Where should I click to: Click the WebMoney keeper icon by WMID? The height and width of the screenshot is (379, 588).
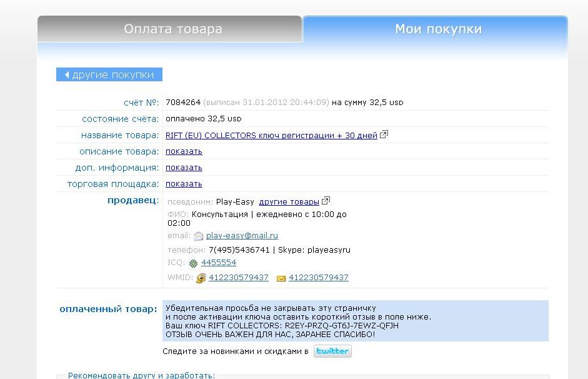pyautogui.click(x=201, y=278)
